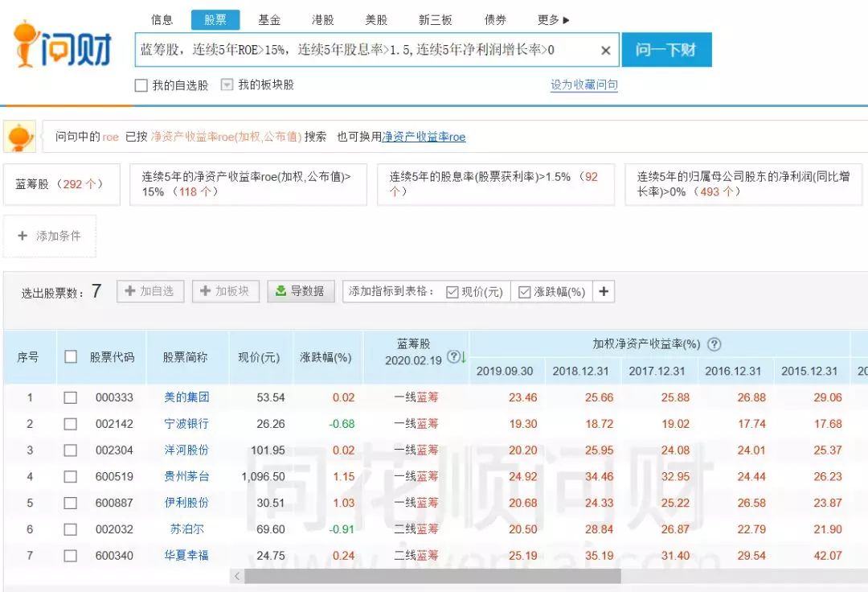Enable the 我的自选股 checkbox

pos(140,84)
